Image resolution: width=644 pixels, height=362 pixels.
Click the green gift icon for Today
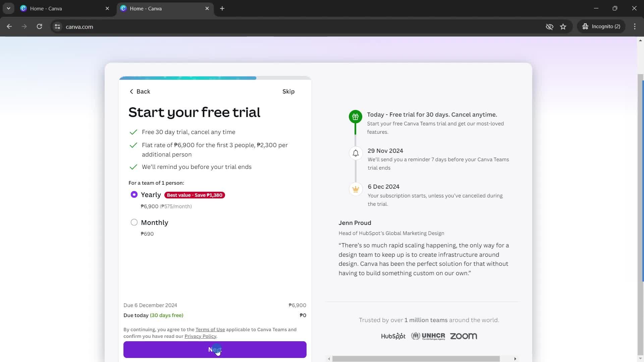click(355, 117)
